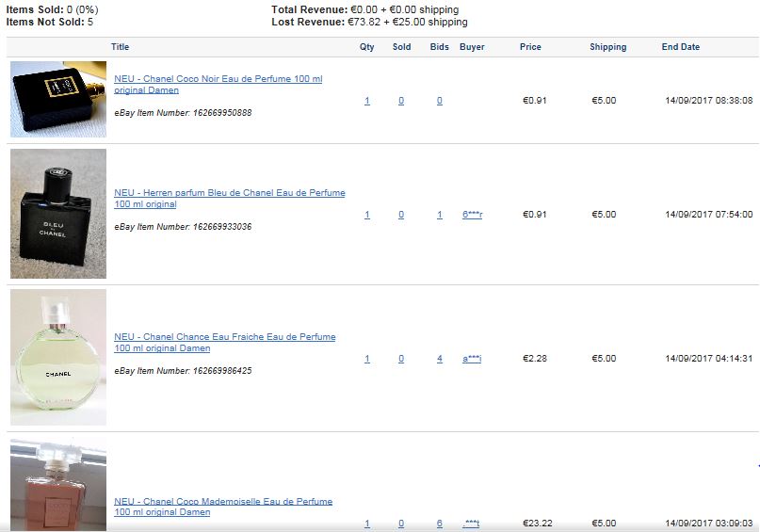The width and height of the screenshot is (760, 532).
Task: View the 4 bids on Chance Eau Fraiche
Action: [x=440, y=359]
